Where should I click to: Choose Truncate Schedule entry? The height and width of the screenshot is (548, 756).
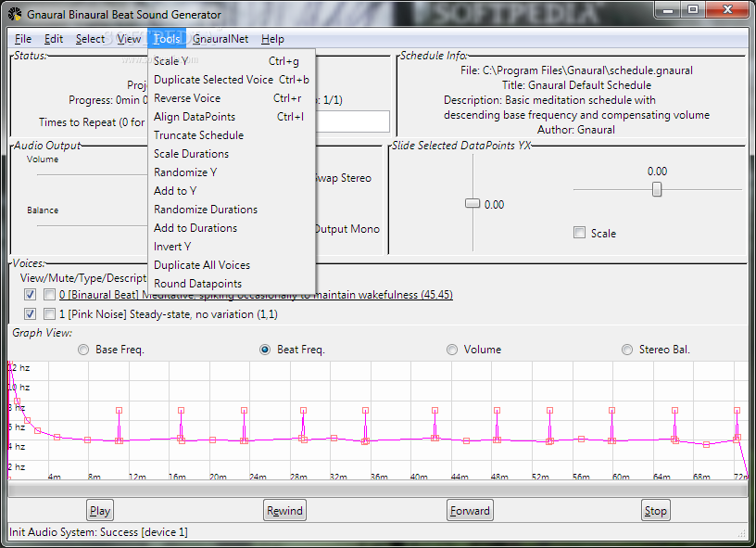coord(232,135)
